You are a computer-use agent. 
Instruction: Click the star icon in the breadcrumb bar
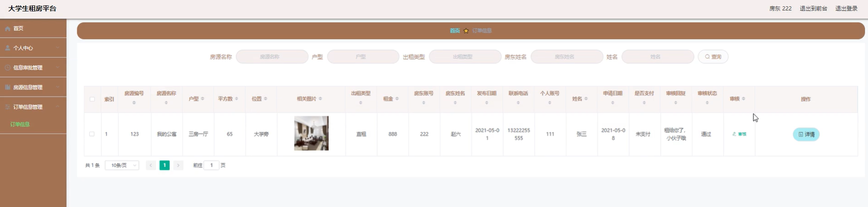(x=466, y=30)
